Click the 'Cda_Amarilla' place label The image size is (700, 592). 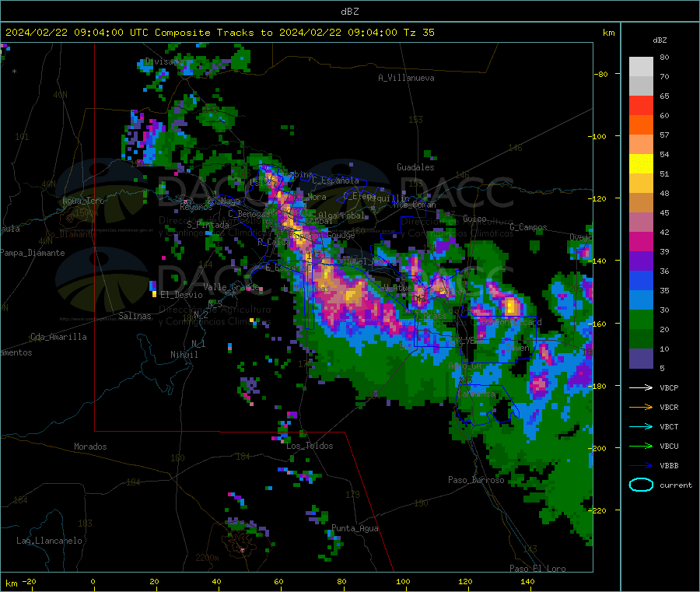[x=58, y=337]
